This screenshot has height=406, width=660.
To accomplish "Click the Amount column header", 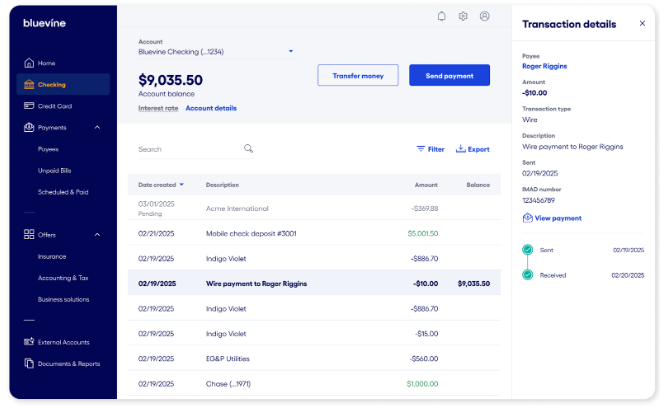I will 426,185.
